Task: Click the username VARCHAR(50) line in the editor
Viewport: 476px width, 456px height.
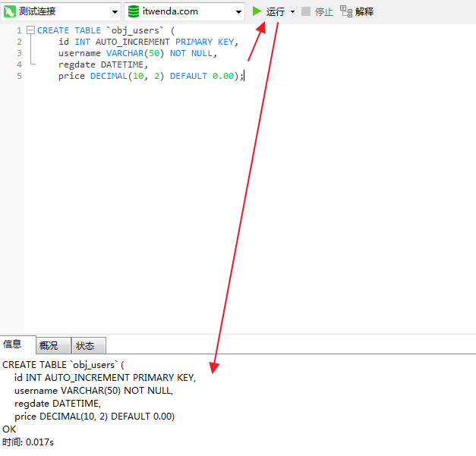Action: [137, 53]
